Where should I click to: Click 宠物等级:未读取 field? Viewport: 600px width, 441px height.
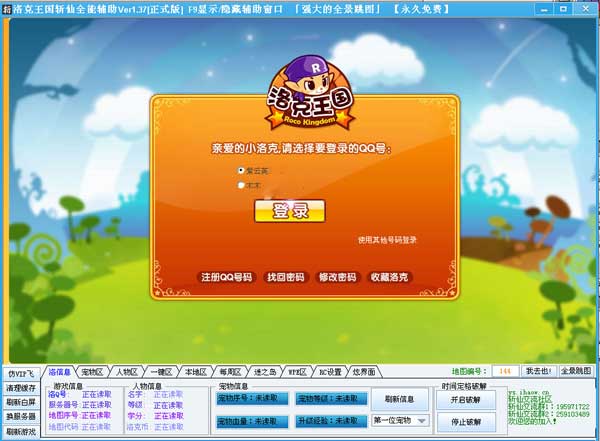click(x=331, y=399)
